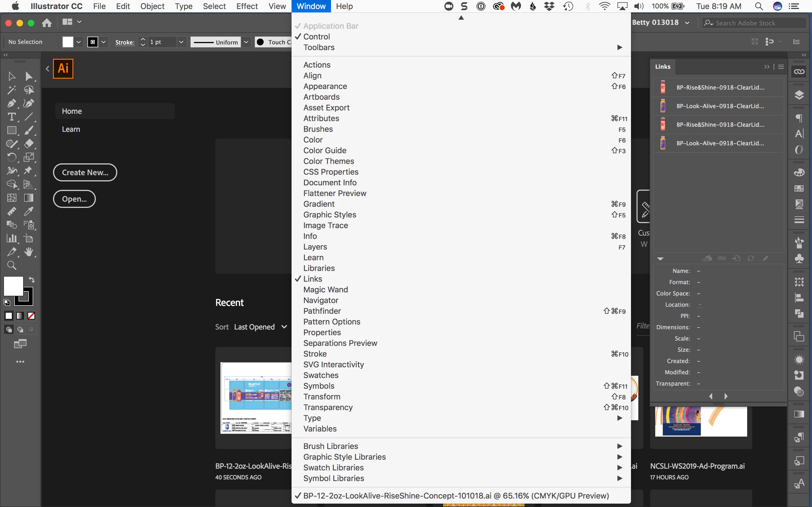Click the Create New button
This screenshot has width=812, height=507.
pos(85,172)
